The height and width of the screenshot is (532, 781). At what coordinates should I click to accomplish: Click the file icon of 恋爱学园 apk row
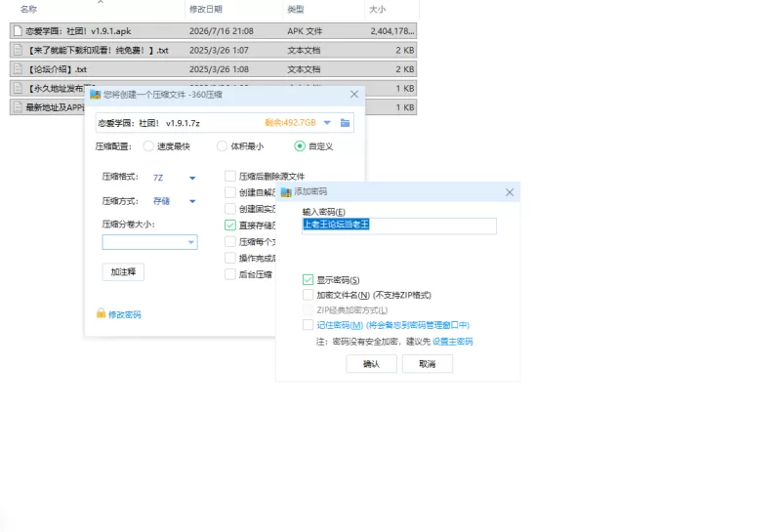(x=18, y=31)
